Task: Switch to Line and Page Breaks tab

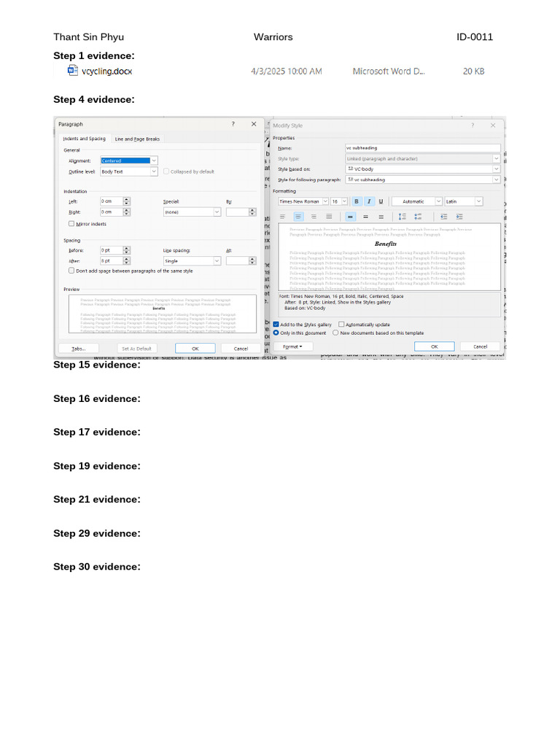Action: [137, 139]
